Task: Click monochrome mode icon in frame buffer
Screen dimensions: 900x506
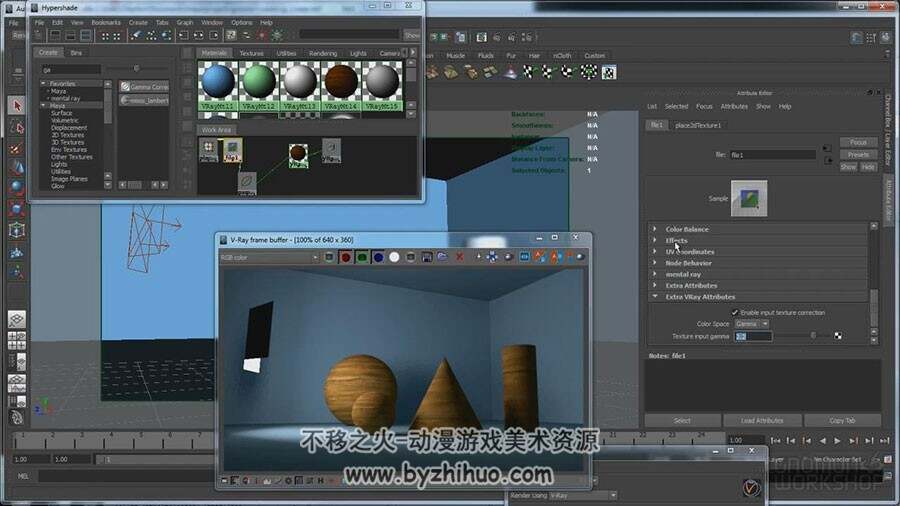Action: tap(410, 258)
